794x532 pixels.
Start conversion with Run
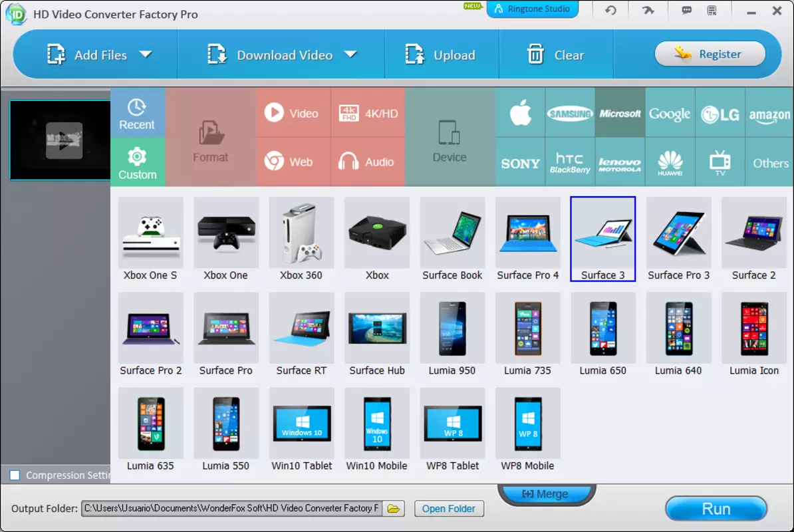point(716,508)
